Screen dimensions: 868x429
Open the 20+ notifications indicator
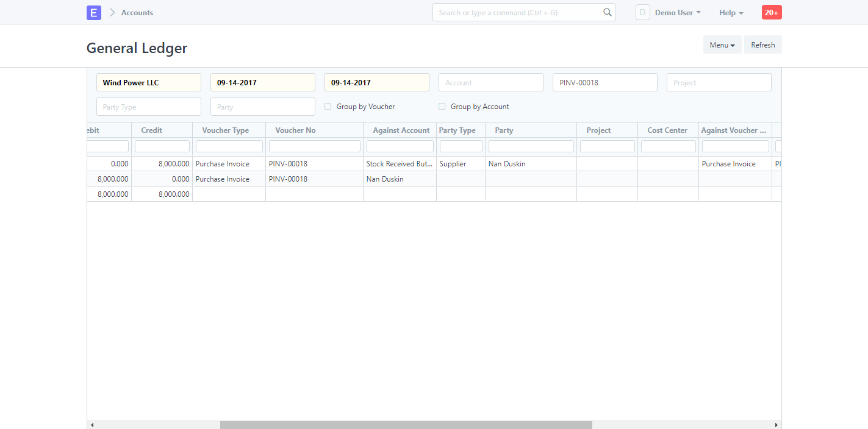coord(771,12)
